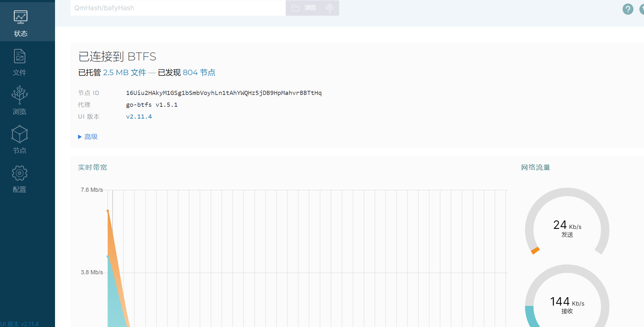The width and height of the screenshot is (644, 327).
Task: Click the 浏览 browse button text
Action: tap(310, 8)
